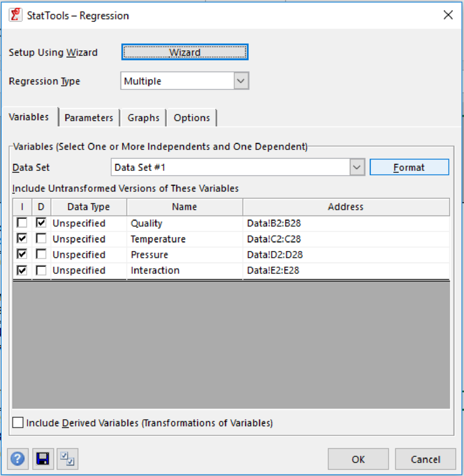Check the Independent box for Quality

click(22, 223)
